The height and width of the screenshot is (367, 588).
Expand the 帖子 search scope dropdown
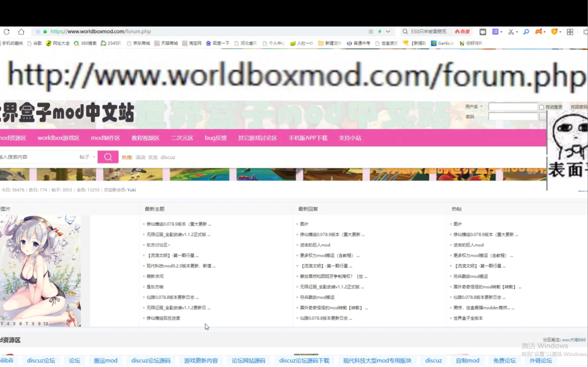pos(87,157)
